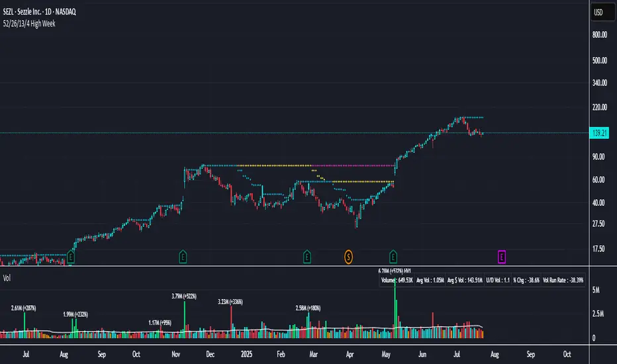Click the Vol indicator label

[8, 278]
